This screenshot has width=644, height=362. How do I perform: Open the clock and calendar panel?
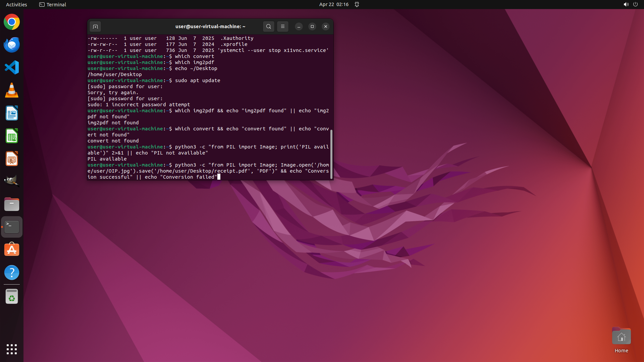(333, 4)
